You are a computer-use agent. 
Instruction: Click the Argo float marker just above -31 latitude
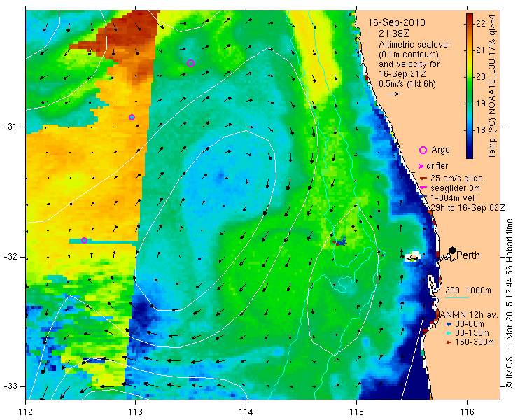[132, 117]
